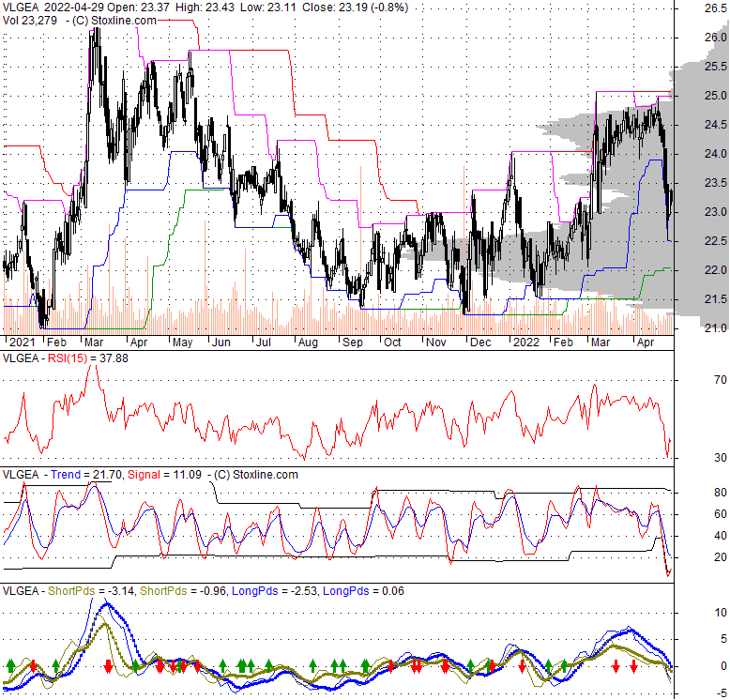The height and width of the screenshot is (700, 730).
Task: Click the Vol 23,279 reading
Action: (x=30, y=21)
